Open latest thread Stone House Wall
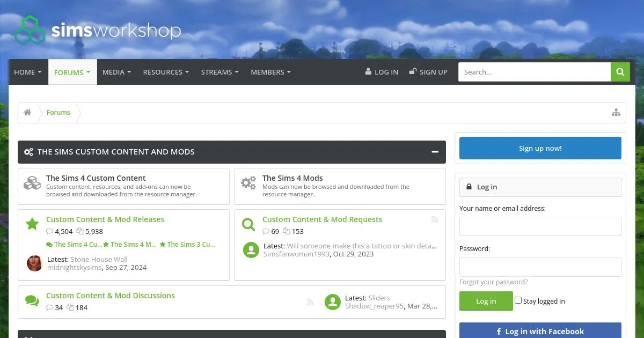This screenshot has height=338, width=644. (x=99, y=259)
